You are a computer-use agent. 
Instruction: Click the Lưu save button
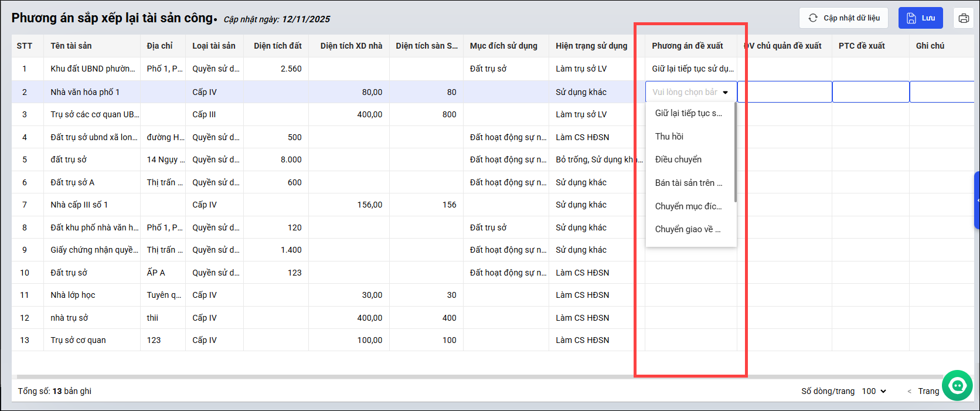tap(920, 18)
